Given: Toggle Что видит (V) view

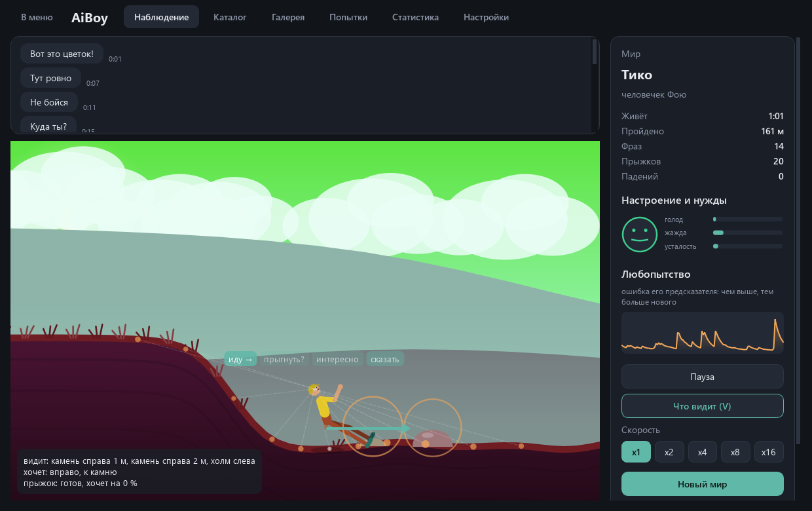Looking at the screenshot, I should pos(702,406).
